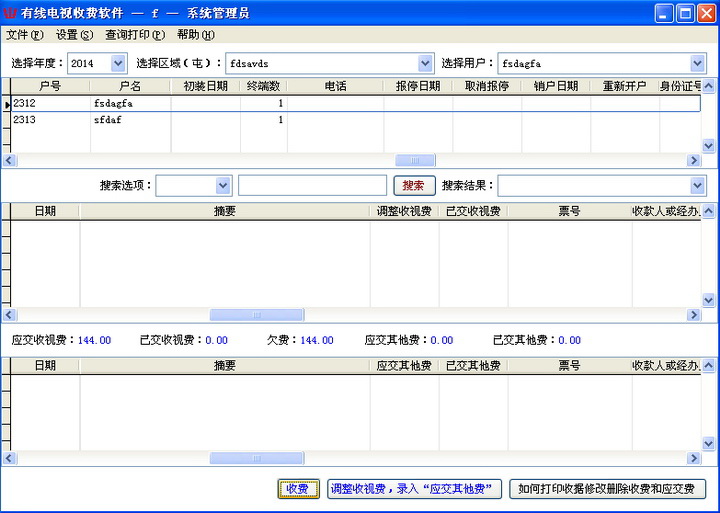Expand the 选择年度 year dropdown
Screen dimensions: 720x513
(118, 63)
